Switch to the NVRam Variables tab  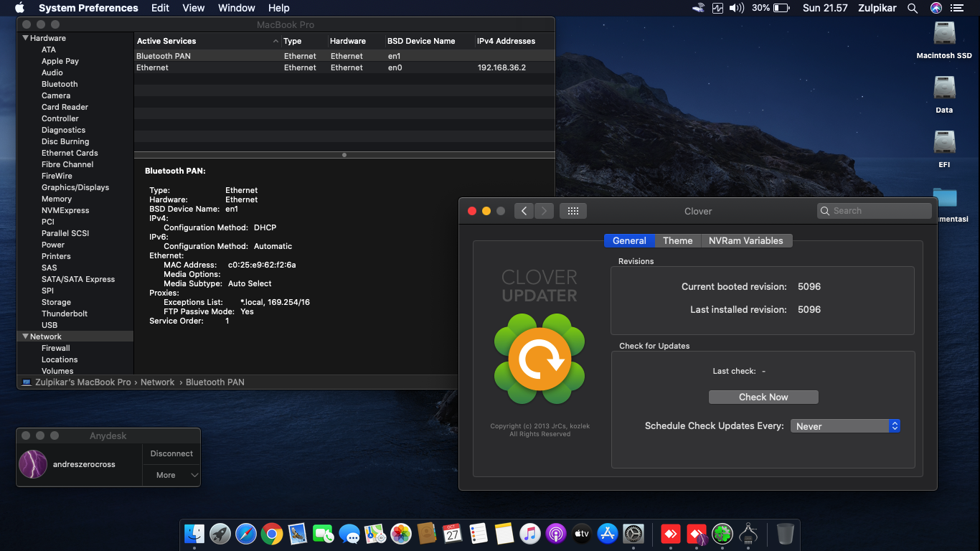pos(745,241)
